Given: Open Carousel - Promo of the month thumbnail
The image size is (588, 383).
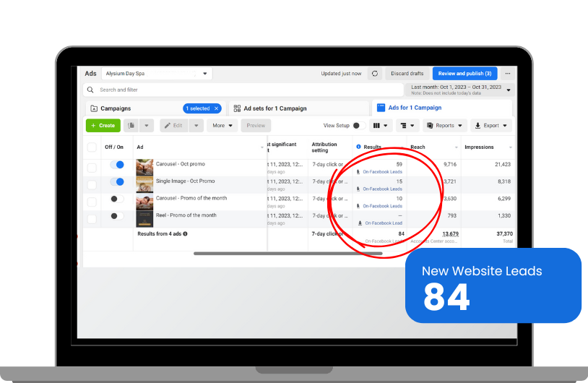Looking at the screenshot, I should point(144,202).
